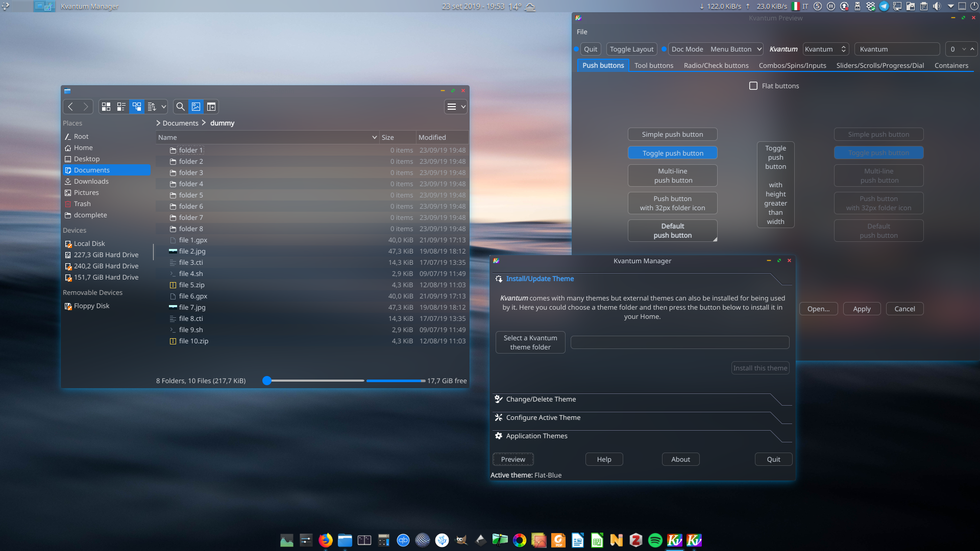Viewport: 980px width, 551px height.
Task: Click the theme folder path input field
Action: pos(679,342)
